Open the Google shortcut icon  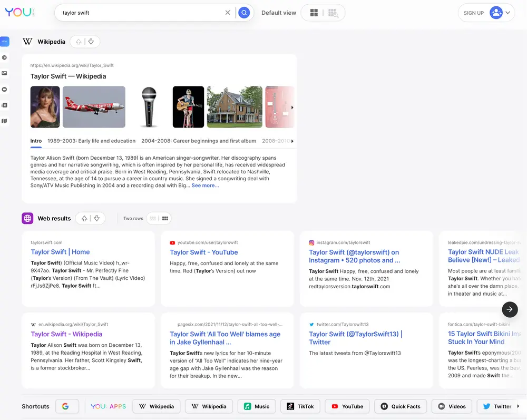coord(66,406)
